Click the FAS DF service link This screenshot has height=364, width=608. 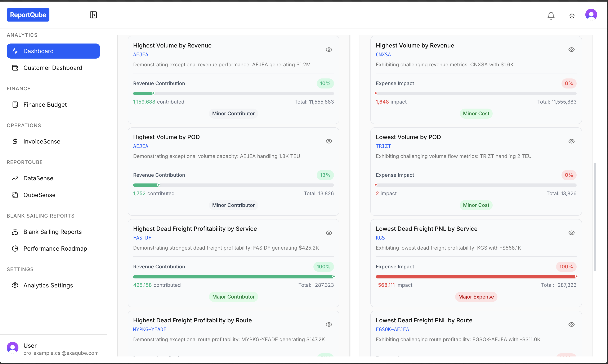click(142, 238)
